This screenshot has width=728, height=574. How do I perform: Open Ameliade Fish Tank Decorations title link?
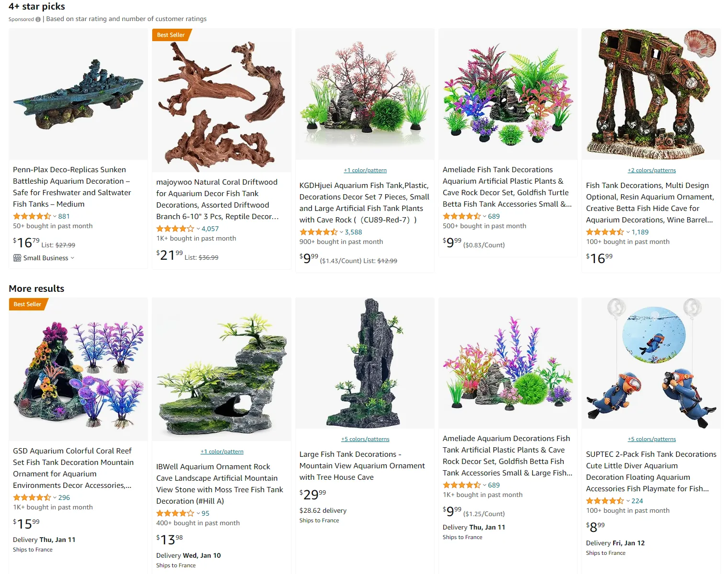click(x=507, y=187)
